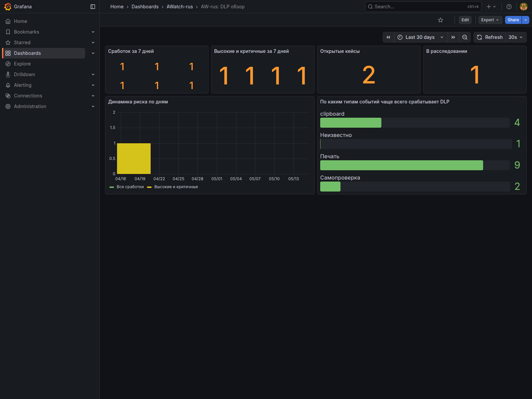Click the Alerting bell icon
532x399 pixels.
coord(8,85)
